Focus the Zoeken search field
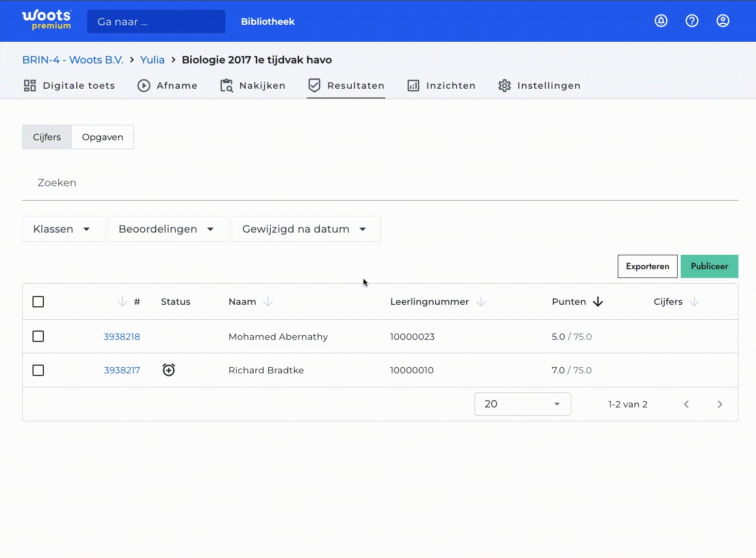 coord(380,183)
